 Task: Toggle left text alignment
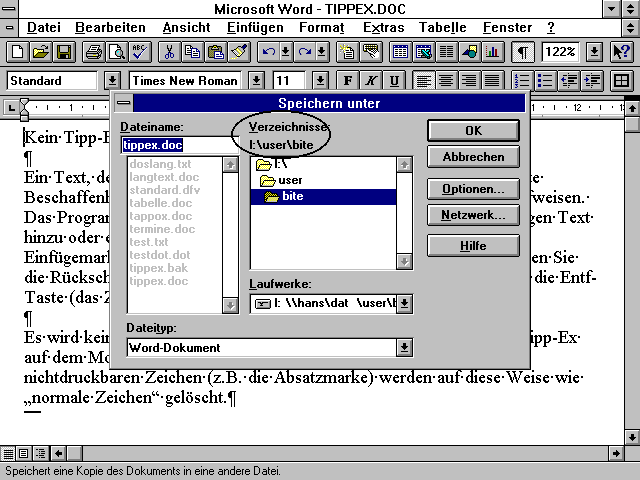point(423,80)
